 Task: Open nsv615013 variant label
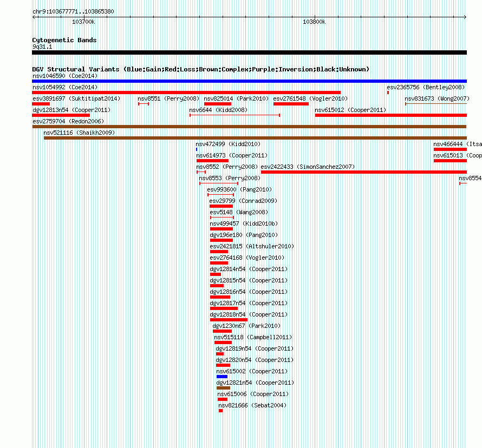(458, 155)
